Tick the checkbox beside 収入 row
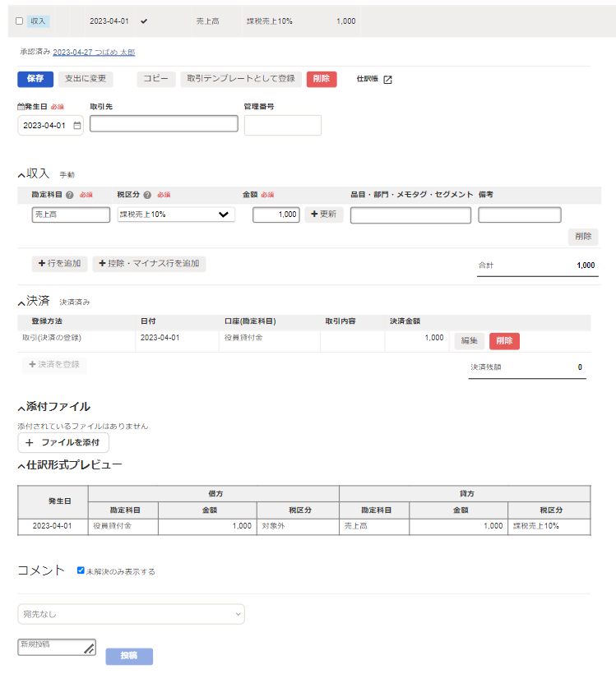Viewport: 616px width, 674px height. pos(20,21)
